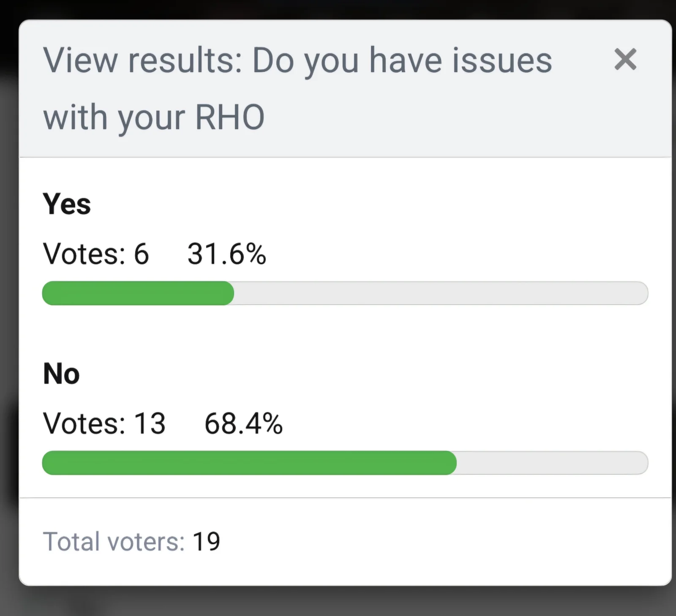Click the unfilled part of Yes bar
Image resolution: width=676 pixels, height=616 pixels.
(x=441, y=293)
